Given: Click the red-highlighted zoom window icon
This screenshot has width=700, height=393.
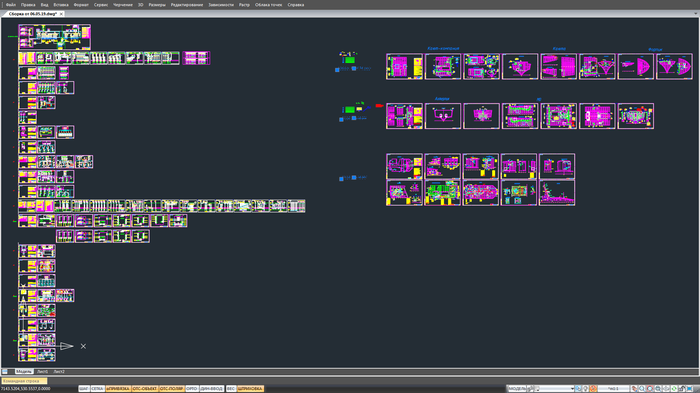Looking at the screenshot, I should point(650,389).
